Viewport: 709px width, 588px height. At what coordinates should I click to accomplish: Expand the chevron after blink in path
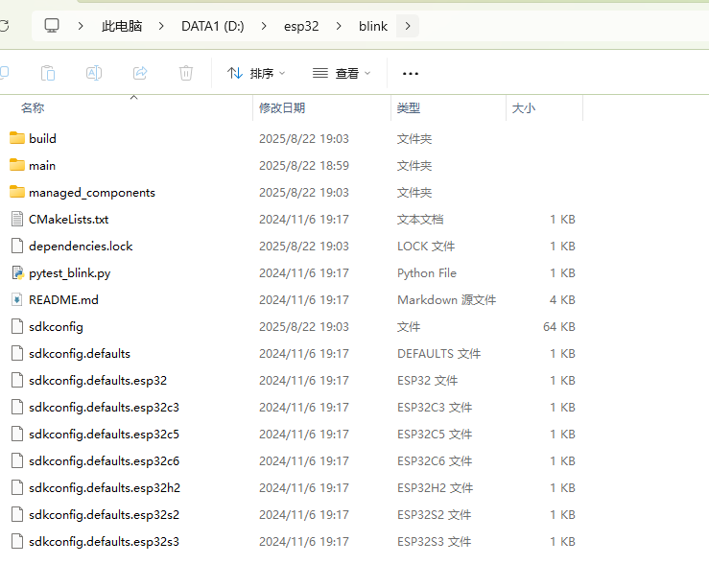pos(408,26)
